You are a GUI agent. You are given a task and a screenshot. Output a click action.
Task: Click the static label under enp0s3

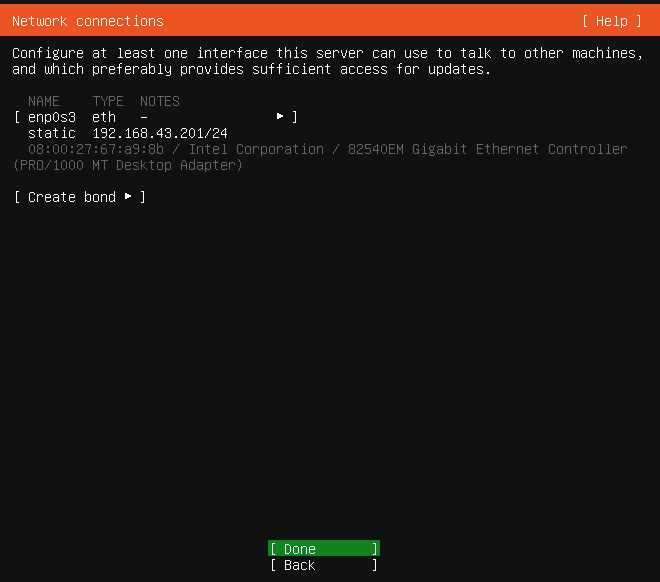(x=52, y=133)
